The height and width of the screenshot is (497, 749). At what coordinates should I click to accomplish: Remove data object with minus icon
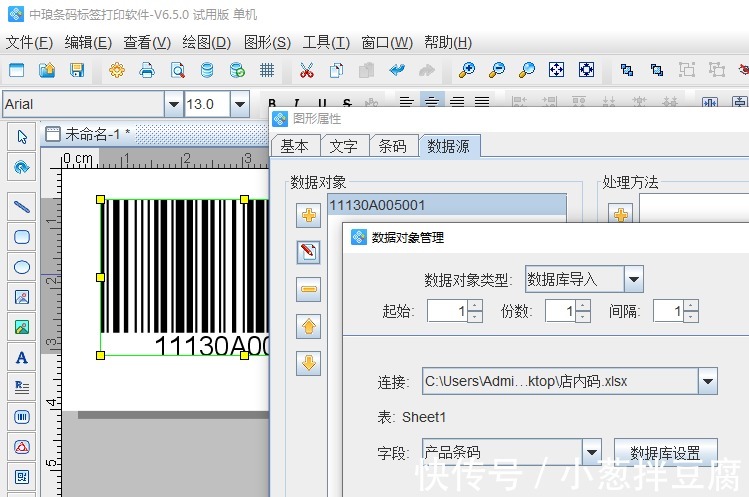[309, 290]
